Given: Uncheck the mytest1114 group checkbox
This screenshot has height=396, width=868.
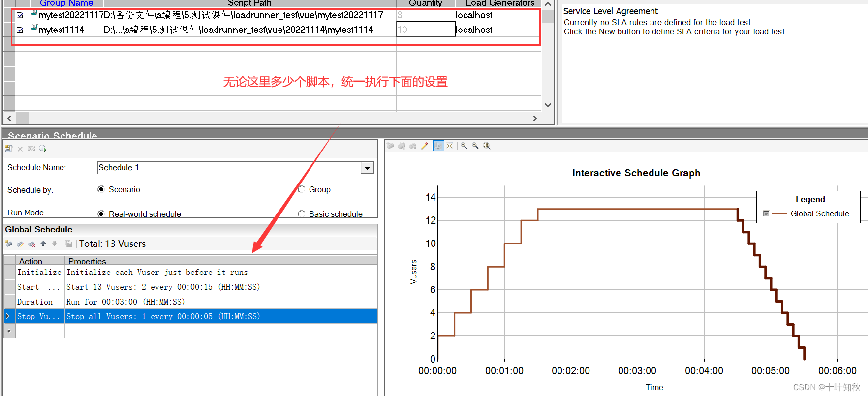Looking at the screenshot, I should point(20,30).
